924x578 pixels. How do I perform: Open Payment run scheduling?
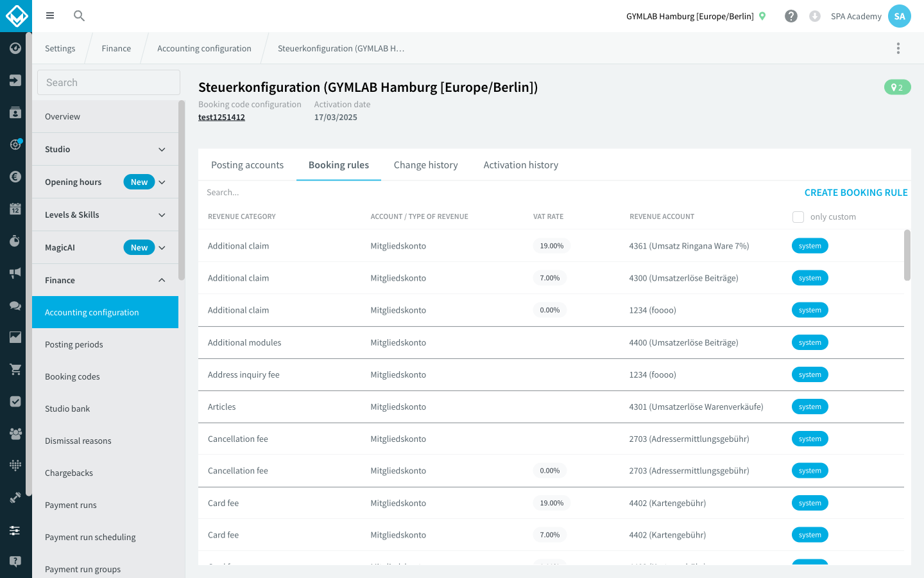click(x=105, y=537)
